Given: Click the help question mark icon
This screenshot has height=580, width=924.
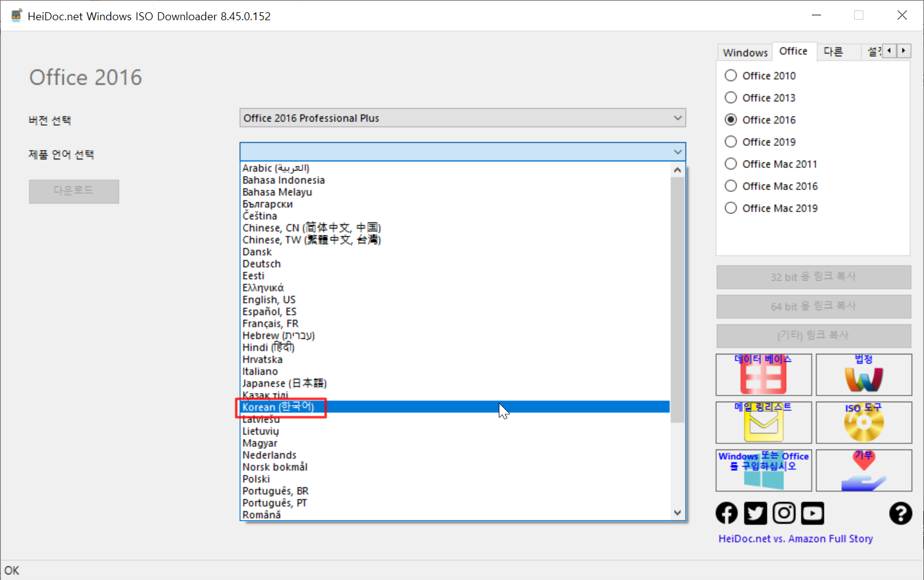Looking at the screenshot, I should pyautogui.click(x=901, y=513).
